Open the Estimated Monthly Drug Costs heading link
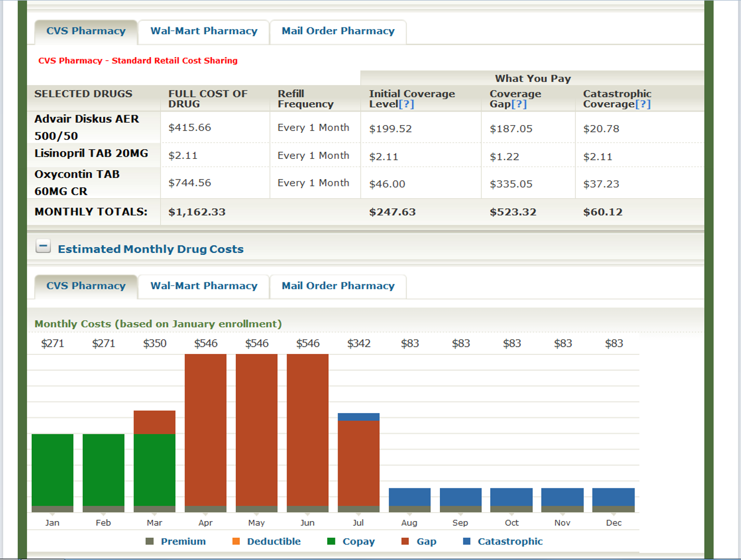 point(151,249)
